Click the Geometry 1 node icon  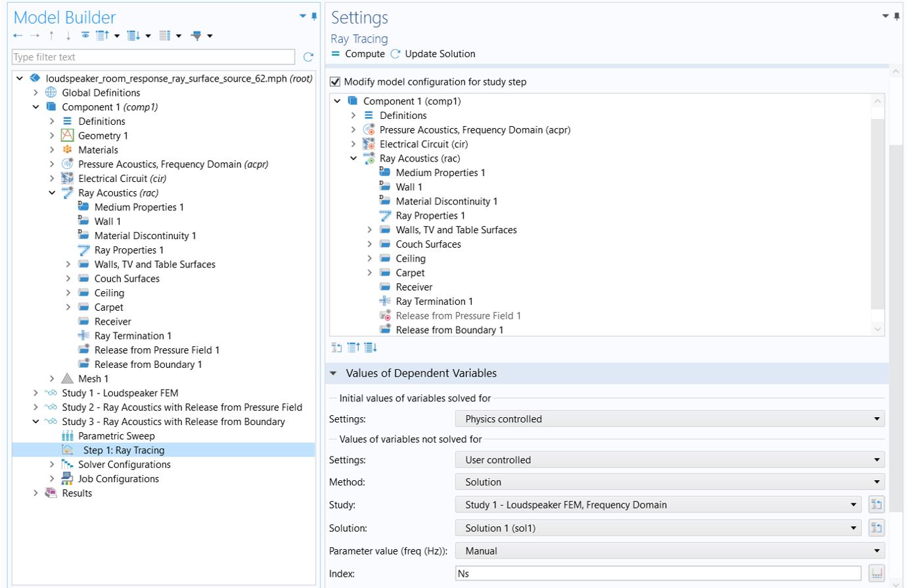67,135
